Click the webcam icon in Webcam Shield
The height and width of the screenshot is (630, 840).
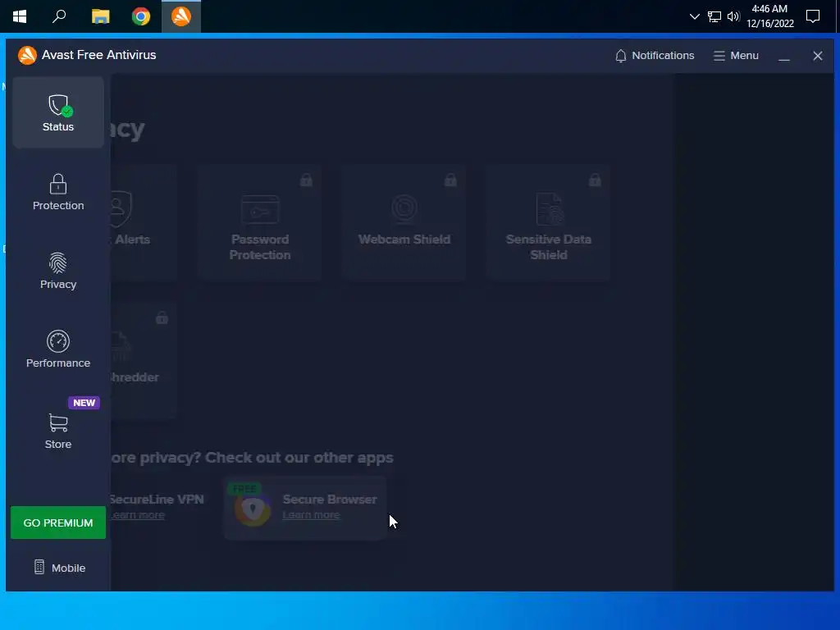click(x=404, y=208)
